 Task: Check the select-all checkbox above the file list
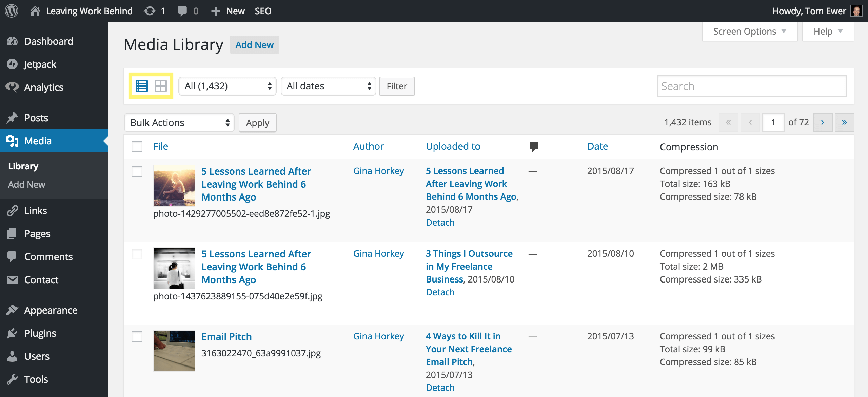point(137,146)
